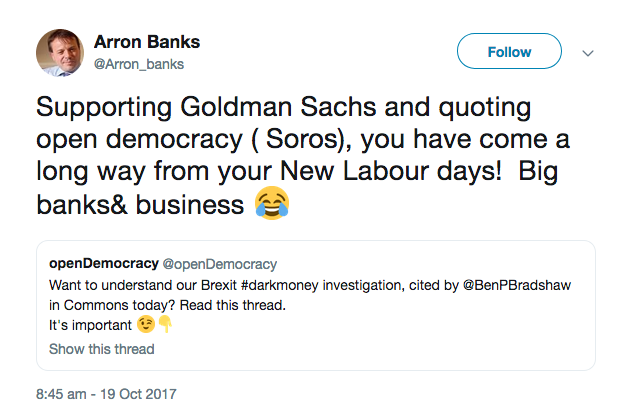Viewport: 632px width, 412px height.
Task: Click the quoted line 'It's important'
Action: (x=90, y=325)
